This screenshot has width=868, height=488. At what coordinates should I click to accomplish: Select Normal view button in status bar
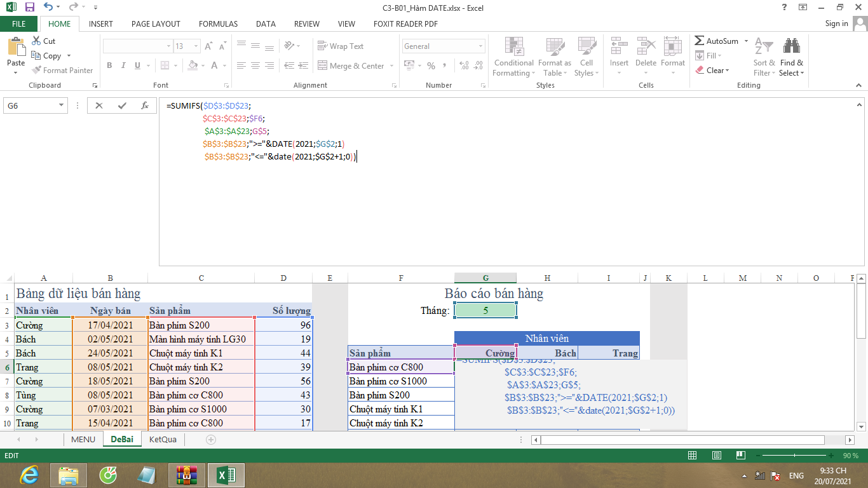tap(693, 456)
